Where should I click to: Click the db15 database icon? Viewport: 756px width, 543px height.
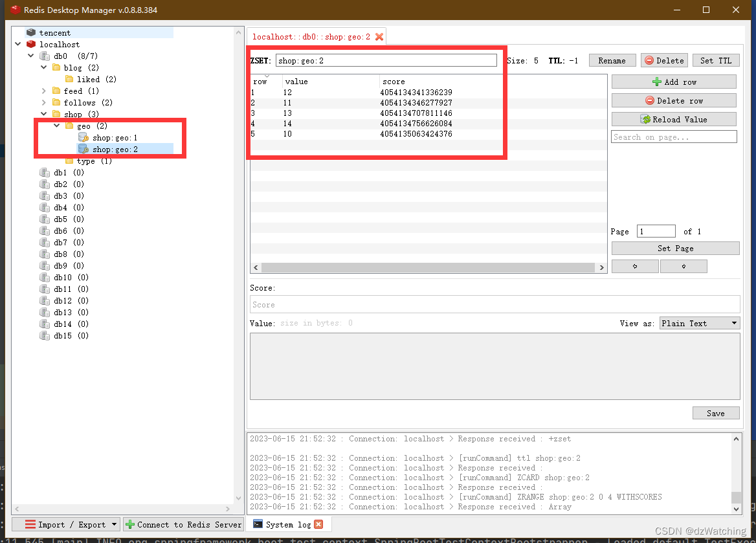[x=45, y=336]
